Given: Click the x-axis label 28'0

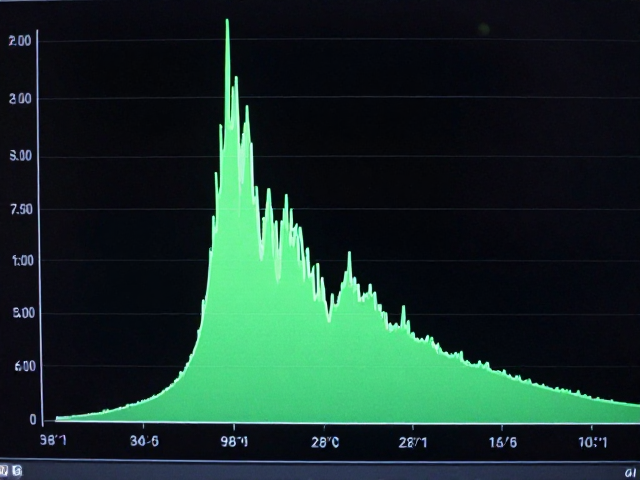Looking at the screenshot, I should coord(325,442).
